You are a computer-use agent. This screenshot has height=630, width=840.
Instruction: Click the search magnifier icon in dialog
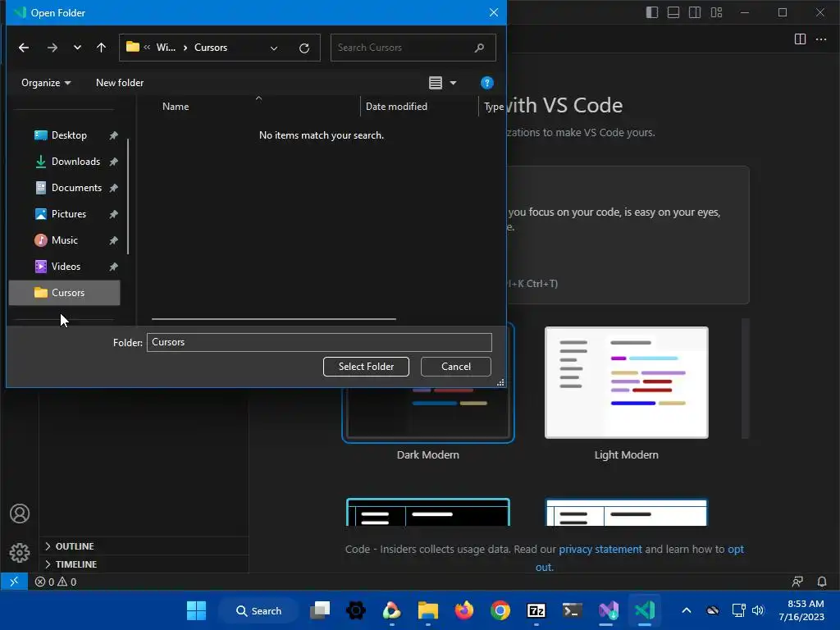(479, 48)
